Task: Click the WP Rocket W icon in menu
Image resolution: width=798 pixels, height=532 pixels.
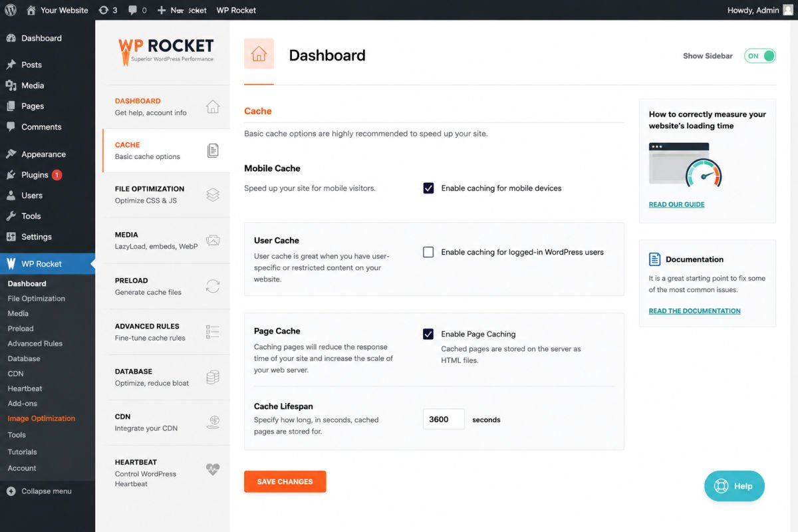Action: pyautogui.click(x=11, y=263)
